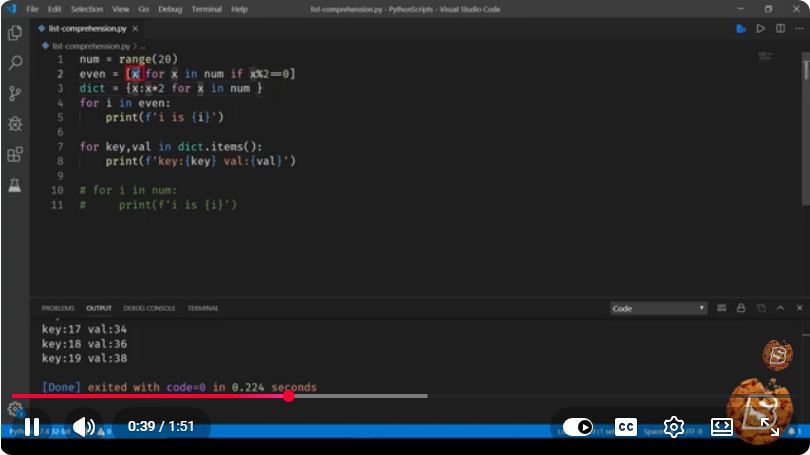
Task: Switch the video to theater mode
Action: click(x=721, y=427)
